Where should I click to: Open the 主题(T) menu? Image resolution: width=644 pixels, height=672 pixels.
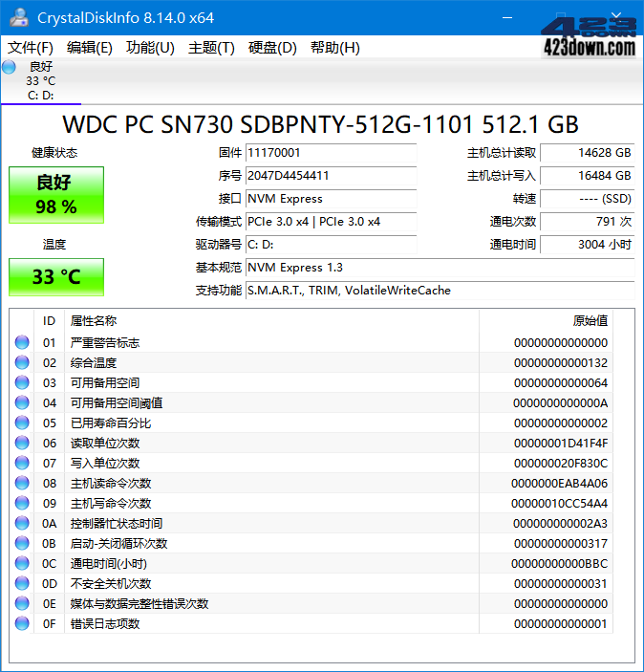point(211,48)
